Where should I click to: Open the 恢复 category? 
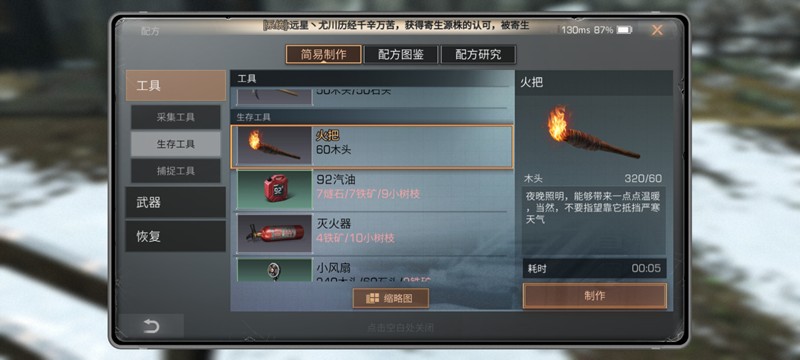coord(176,236)
